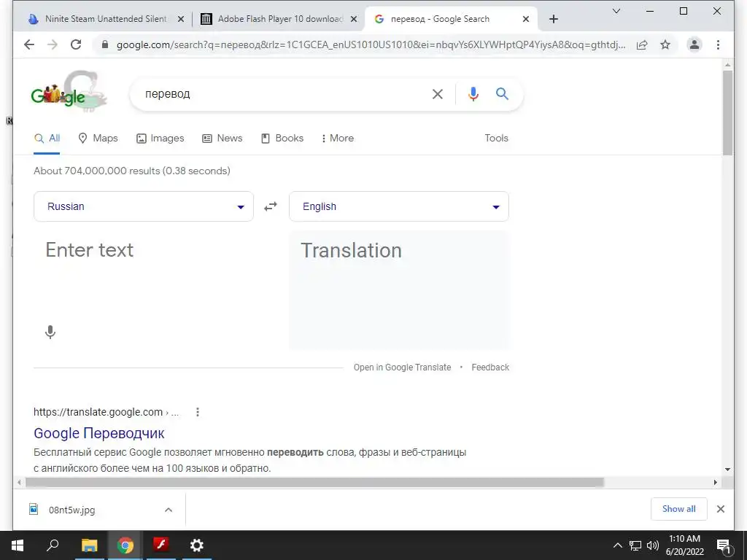Clear the search box with X
747x560 pixels.
438,94
